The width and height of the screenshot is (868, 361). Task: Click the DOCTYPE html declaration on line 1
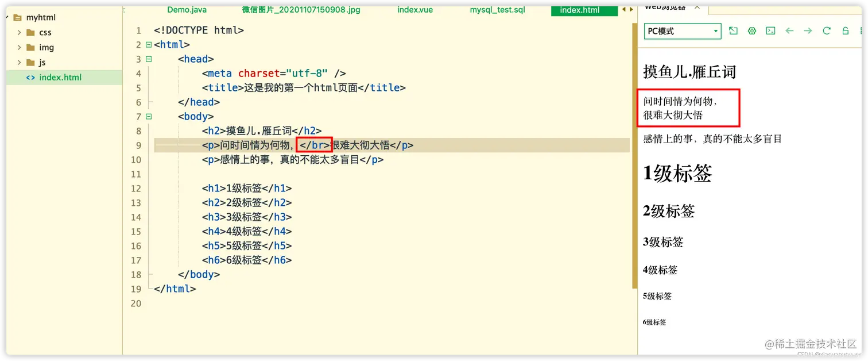[199, 30]
